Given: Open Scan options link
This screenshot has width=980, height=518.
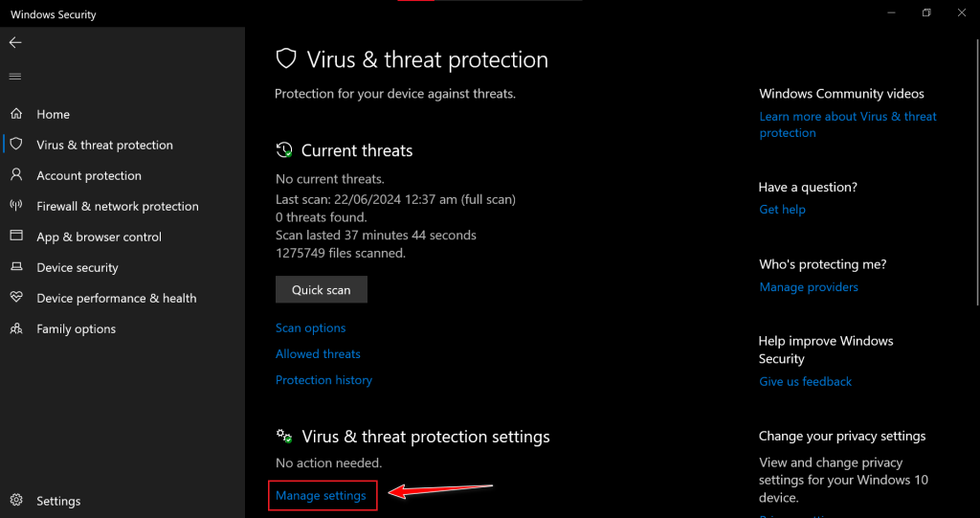Looking at the screenshot, I should [310, 328].
